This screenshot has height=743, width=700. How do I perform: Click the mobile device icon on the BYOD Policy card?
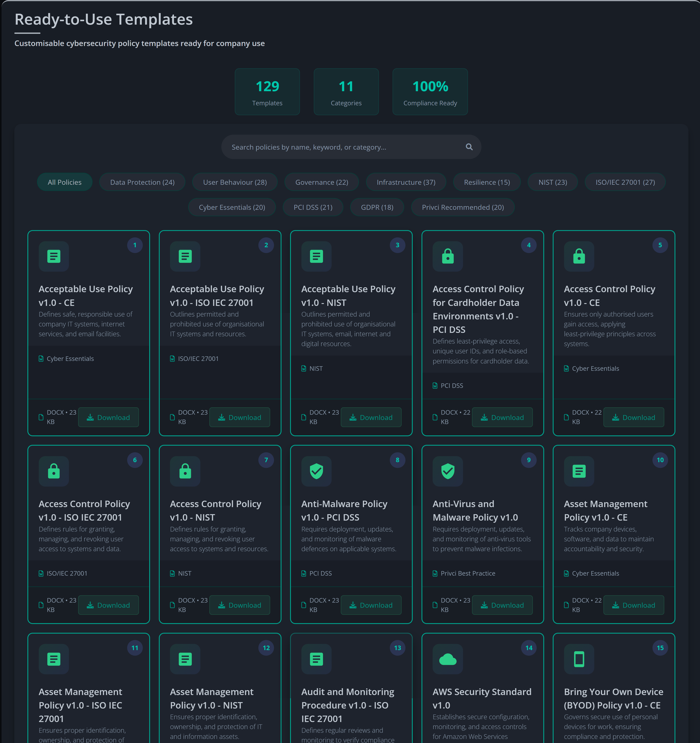point(579,659)
